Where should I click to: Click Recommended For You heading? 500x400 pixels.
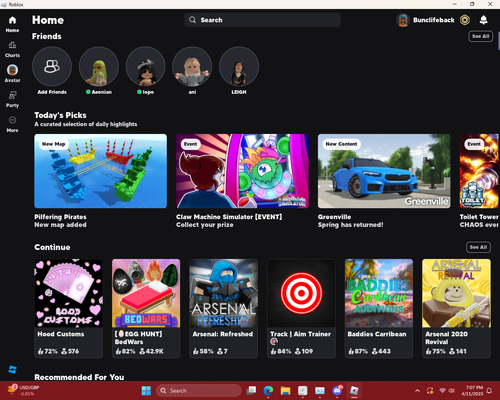[x=79, y=377]
